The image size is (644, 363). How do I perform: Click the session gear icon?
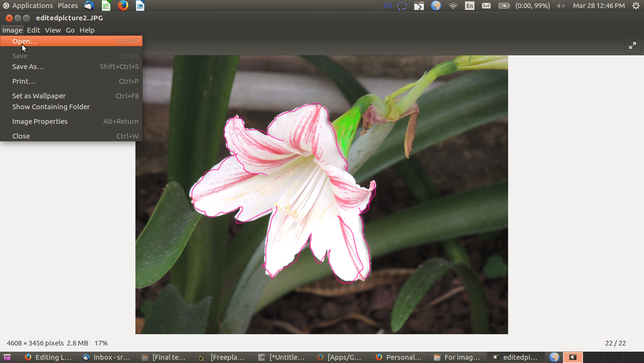coord(635,5)
